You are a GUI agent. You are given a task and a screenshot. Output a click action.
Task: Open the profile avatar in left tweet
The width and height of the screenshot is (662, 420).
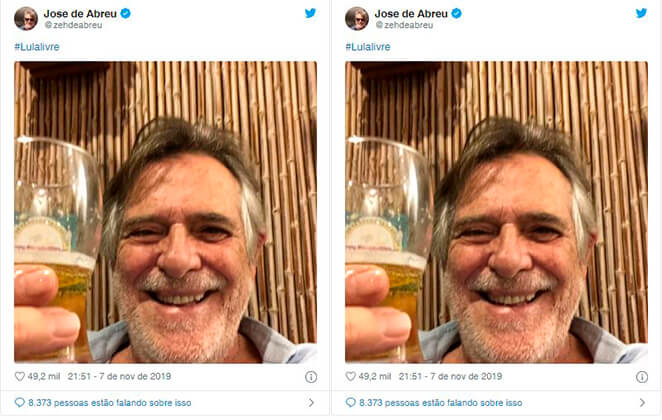[x=26, y=18]
